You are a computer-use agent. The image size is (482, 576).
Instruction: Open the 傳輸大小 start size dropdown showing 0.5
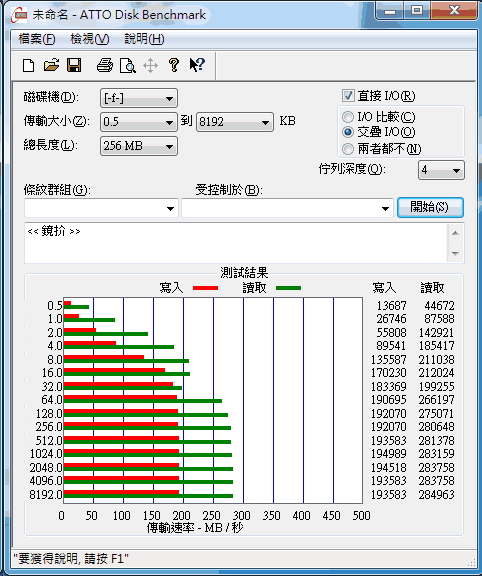point(139,122)
